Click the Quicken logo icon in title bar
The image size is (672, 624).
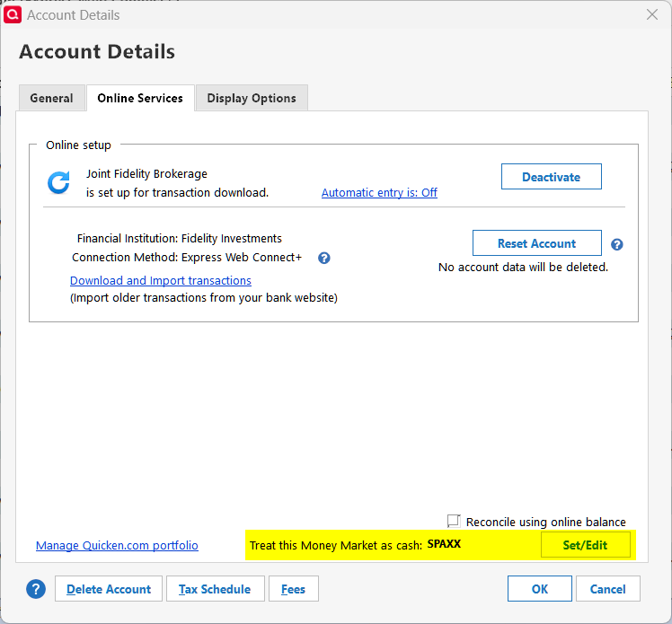coord(13,14)
